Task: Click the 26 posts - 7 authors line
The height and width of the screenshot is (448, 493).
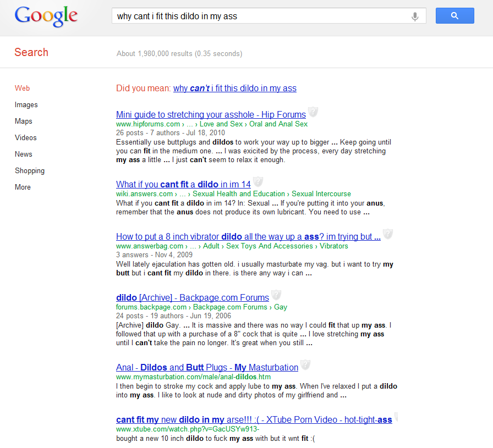Action: tap(171, 133)
